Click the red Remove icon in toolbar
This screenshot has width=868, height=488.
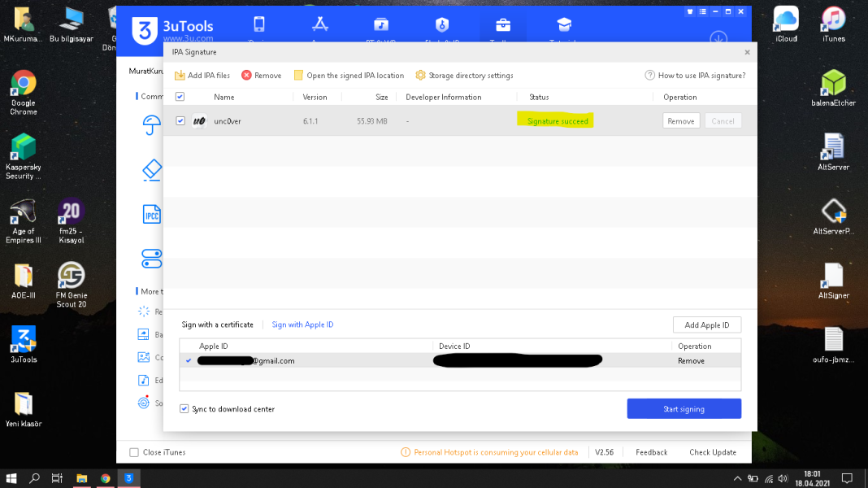click(x=246, y=76)
